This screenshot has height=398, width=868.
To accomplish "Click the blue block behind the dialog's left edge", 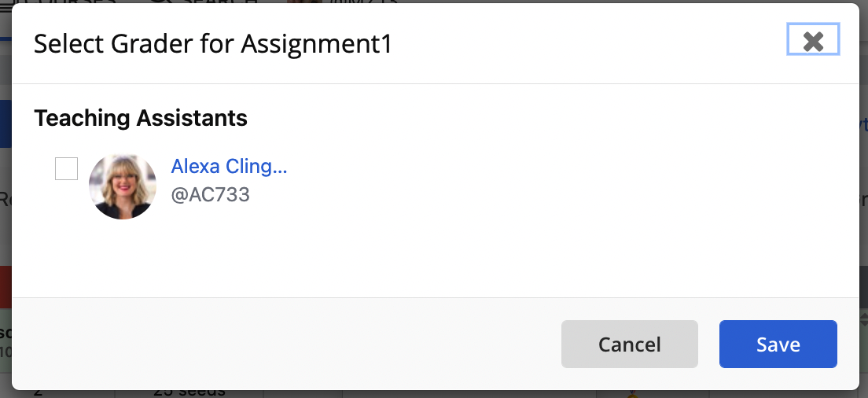I will coord(6,123).
